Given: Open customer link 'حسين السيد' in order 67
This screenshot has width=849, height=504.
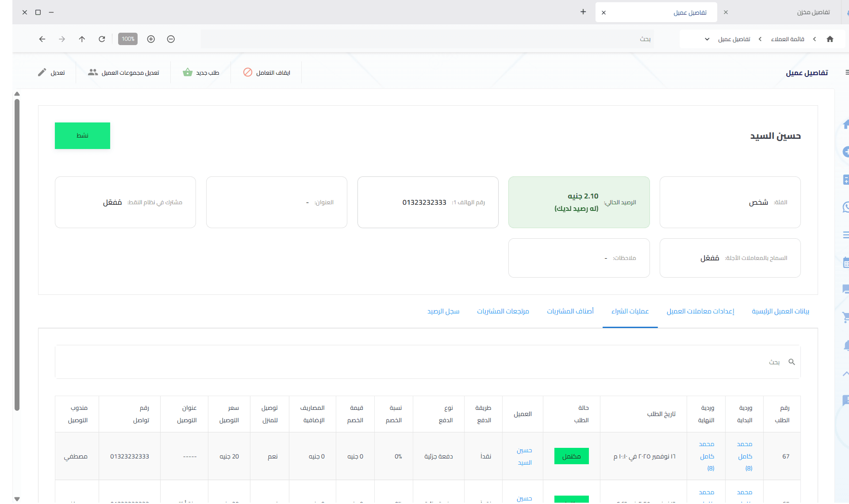Looking at the screenshot, I should (524, 456).
